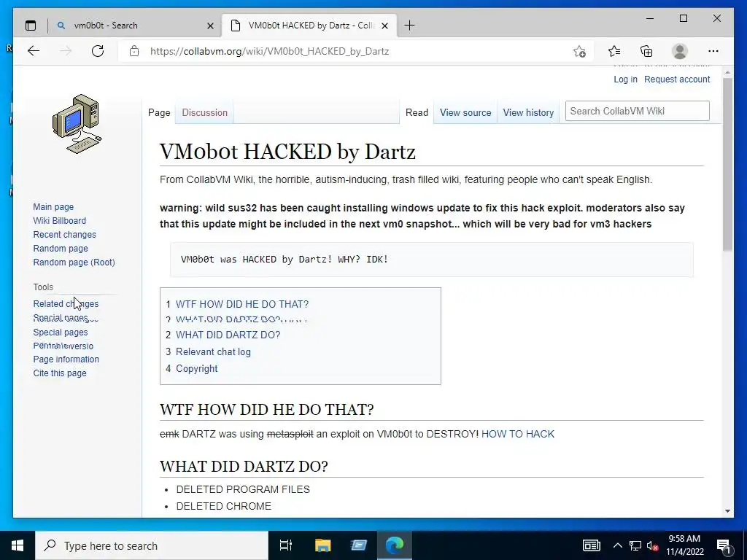Viewport: 747px width, 560px height.
Task: Show hidden tray icons chevron
Action: tap(617, 545)
